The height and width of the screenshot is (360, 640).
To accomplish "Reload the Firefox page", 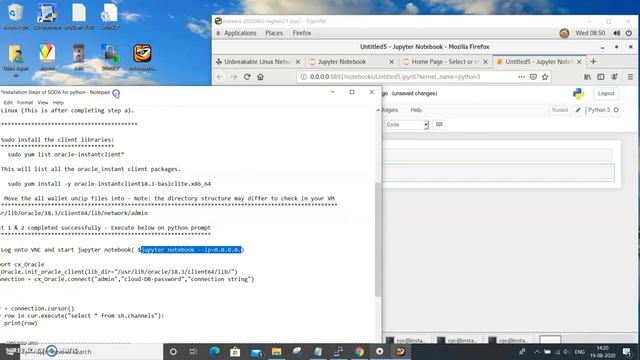I will coord(247,77).
